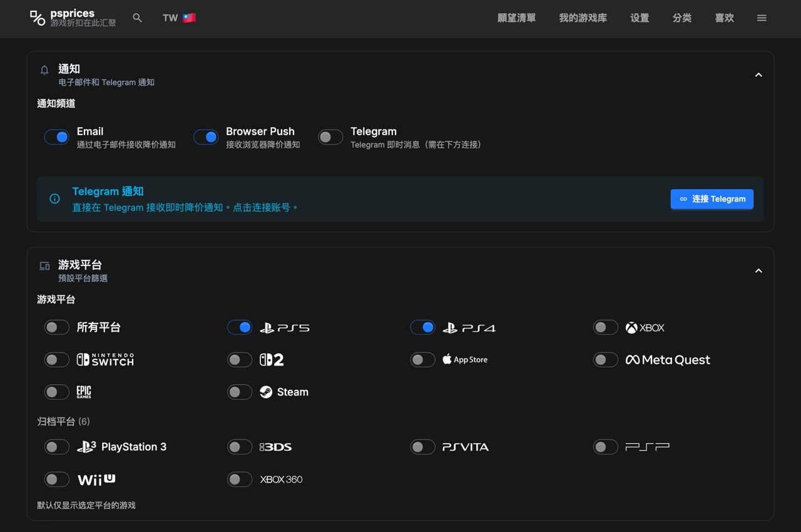Open search with the magnifier icon
801x532 pixels.
138,18
